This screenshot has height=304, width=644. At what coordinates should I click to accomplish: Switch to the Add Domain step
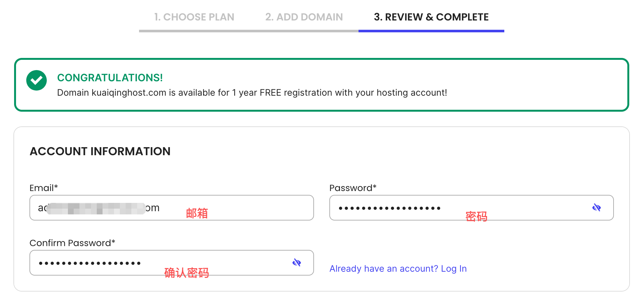(x=304, y=17)
